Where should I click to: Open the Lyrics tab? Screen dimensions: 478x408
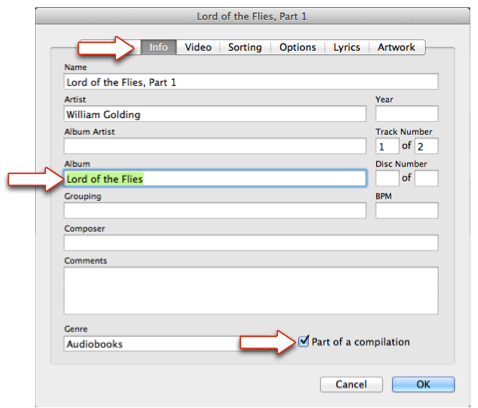tap(347, 47)
